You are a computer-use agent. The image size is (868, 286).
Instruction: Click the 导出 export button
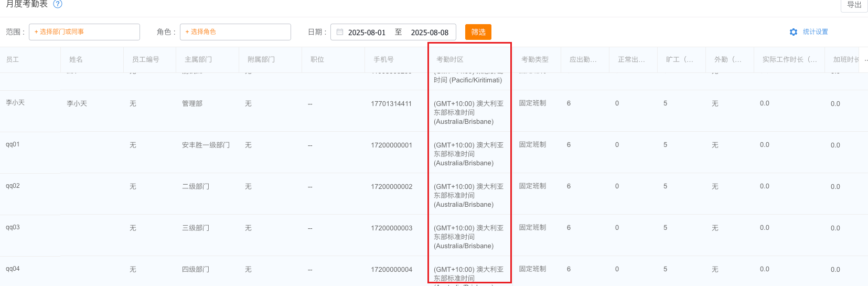(x=854, y=5)
